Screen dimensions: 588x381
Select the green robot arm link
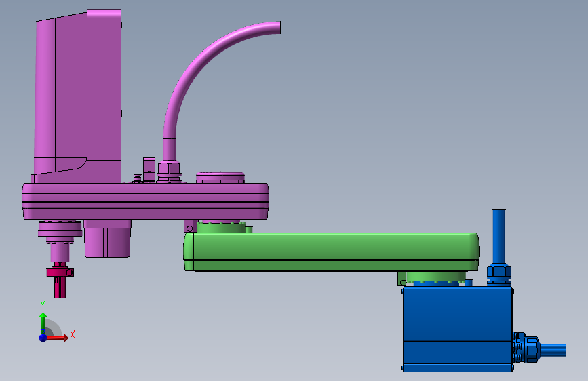tap(332, 252)
